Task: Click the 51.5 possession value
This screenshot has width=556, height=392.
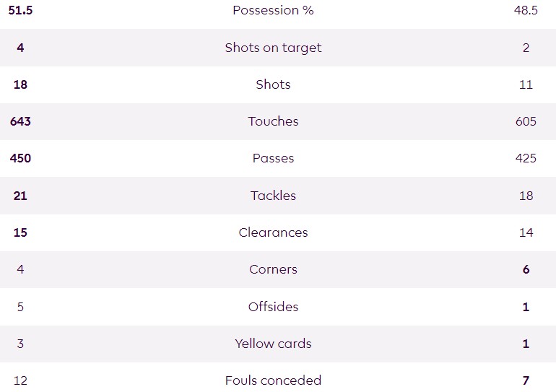Action: [20, 11]
